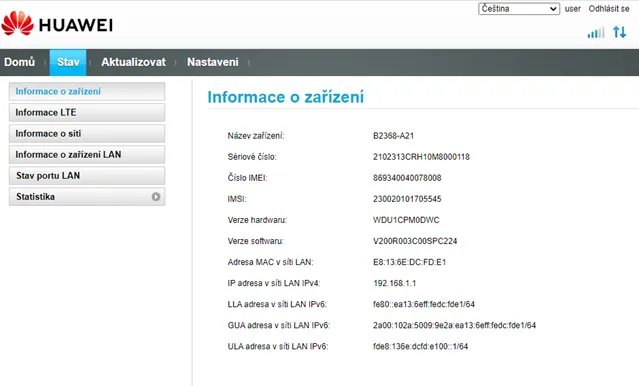Image resolution: width=639 pixels, height=386 pixels.
Task: Click the Číslo IMEI label
Action: coord(247,178)
